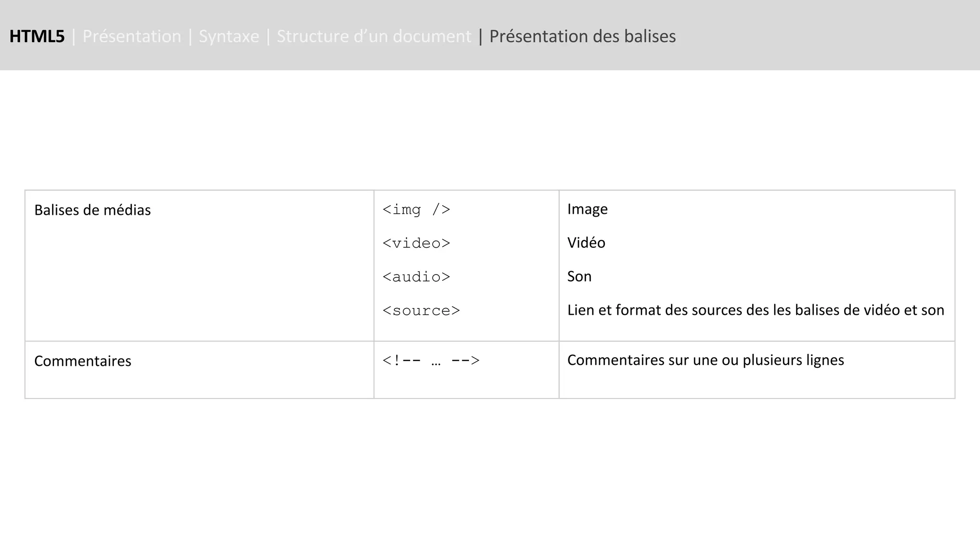Click the Image description text

click(x=587, y=209)
